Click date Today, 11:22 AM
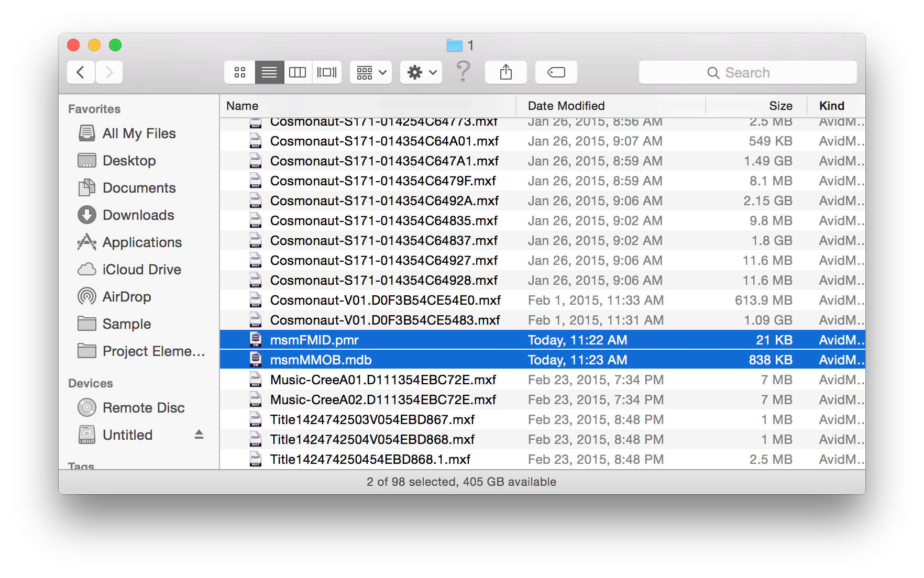The image size is (924, 578). click(577, 340)
